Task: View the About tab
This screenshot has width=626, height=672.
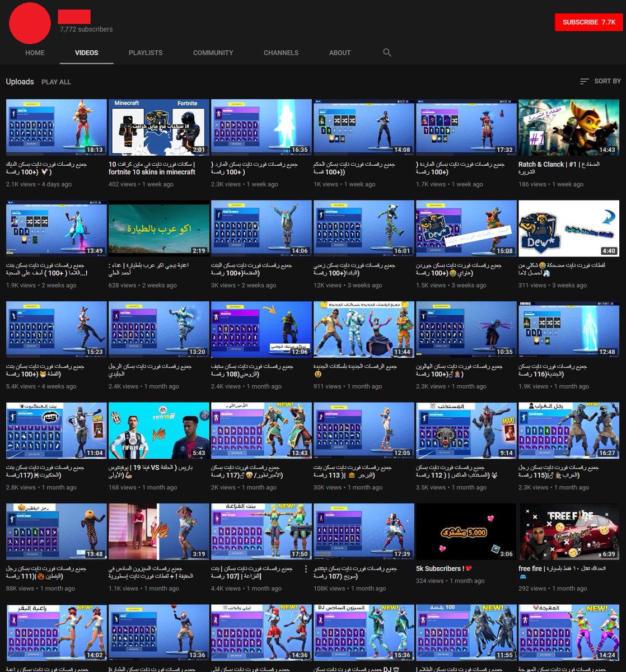Action: pos(340,53)
